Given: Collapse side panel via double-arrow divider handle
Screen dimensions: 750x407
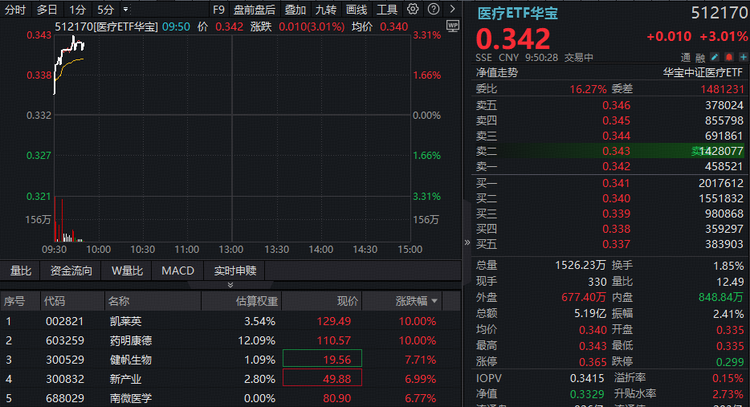Looking at the screenshot, I should click(x=466, y=243).
